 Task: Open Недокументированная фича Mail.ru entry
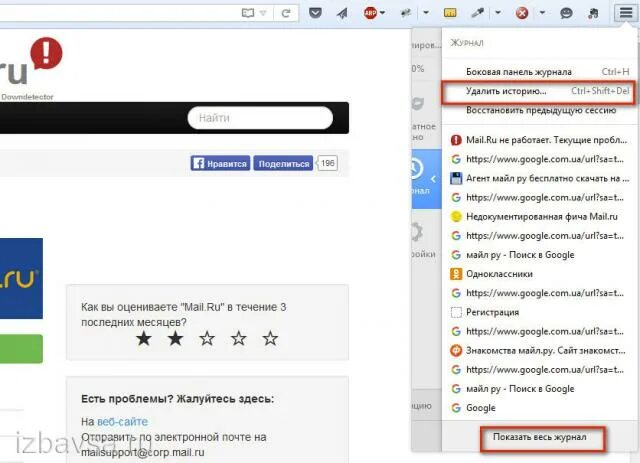[x=539, y=216]
